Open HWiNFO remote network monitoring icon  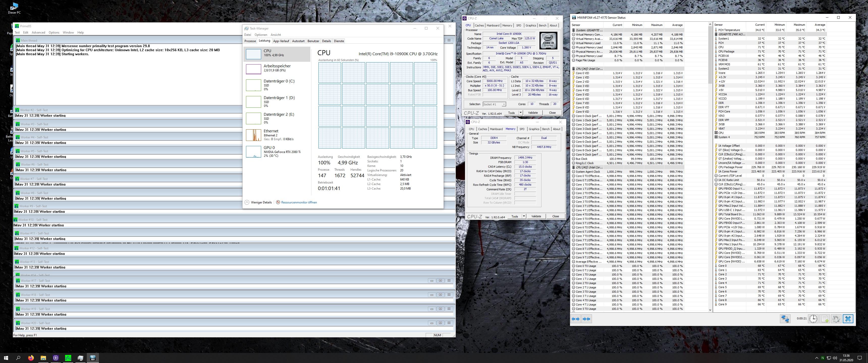click(785, 319)
